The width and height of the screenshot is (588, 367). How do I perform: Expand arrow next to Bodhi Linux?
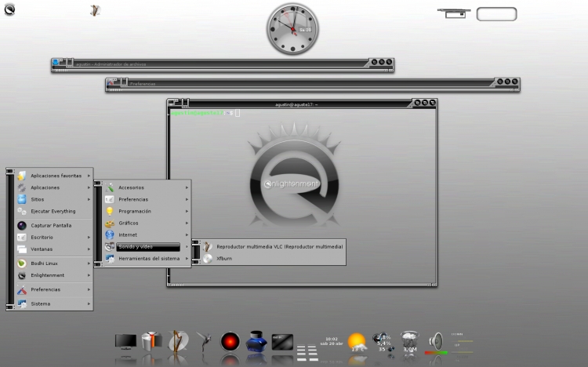89,263
